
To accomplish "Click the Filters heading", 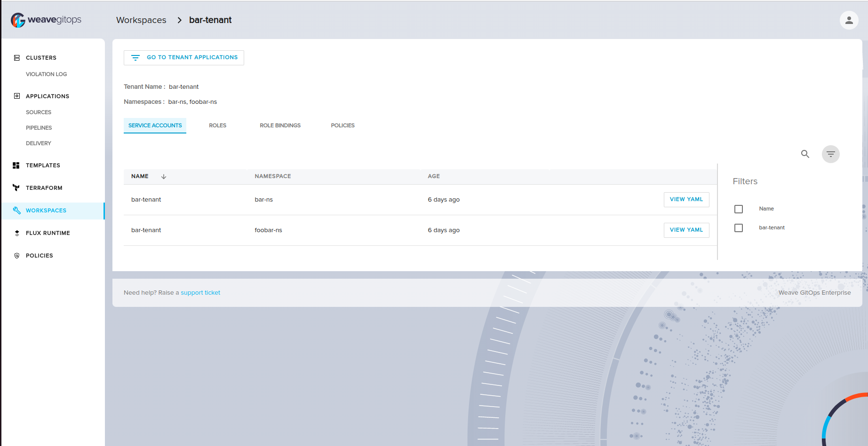I will tap(745, 181).
